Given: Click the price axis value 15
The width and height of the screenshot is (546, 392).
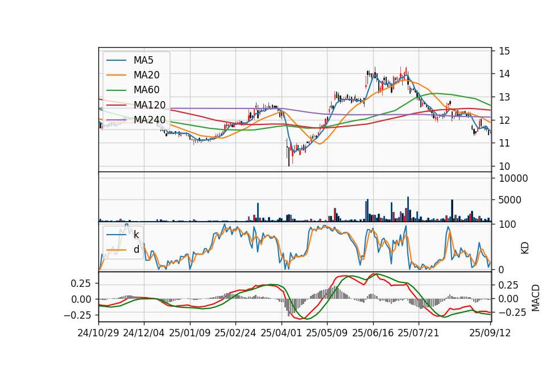Looking at the screenshot, I should (x=504, y=51).
